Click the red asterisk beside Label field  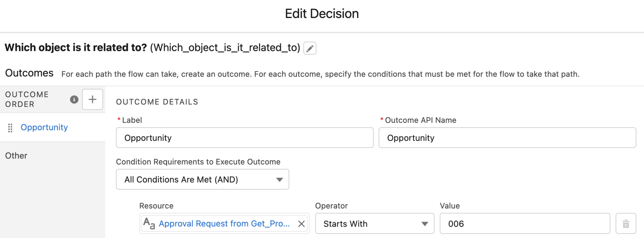pos(119,119)
